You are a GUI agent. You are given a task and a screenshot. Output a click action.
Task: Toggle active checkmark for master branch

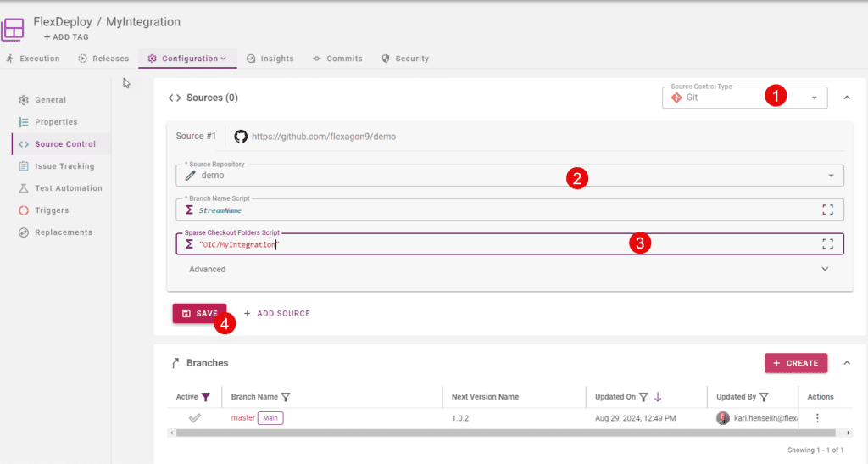(194, 418)
